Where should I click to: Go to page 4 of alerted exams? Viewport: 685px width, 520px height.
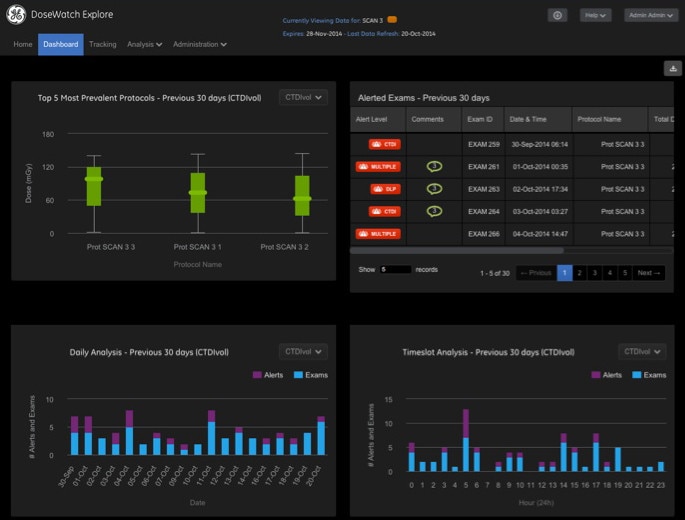(610, 273)
